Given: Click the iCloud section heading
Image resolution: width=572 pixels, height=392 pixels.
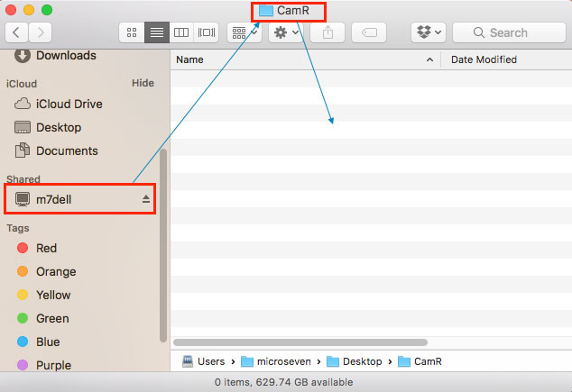Looking at the screenshot, I should tap(22, 84).
